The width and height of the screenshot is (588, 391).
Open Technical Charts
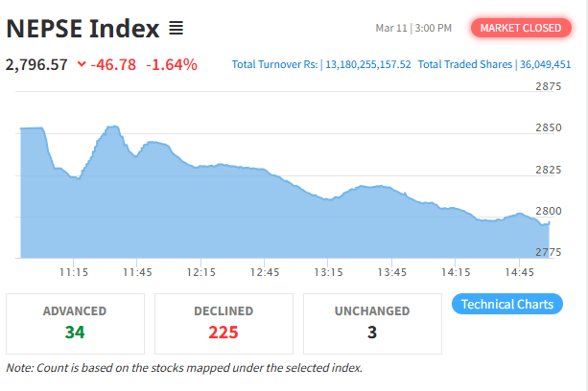pyautogui.click(x=506, y=304)
